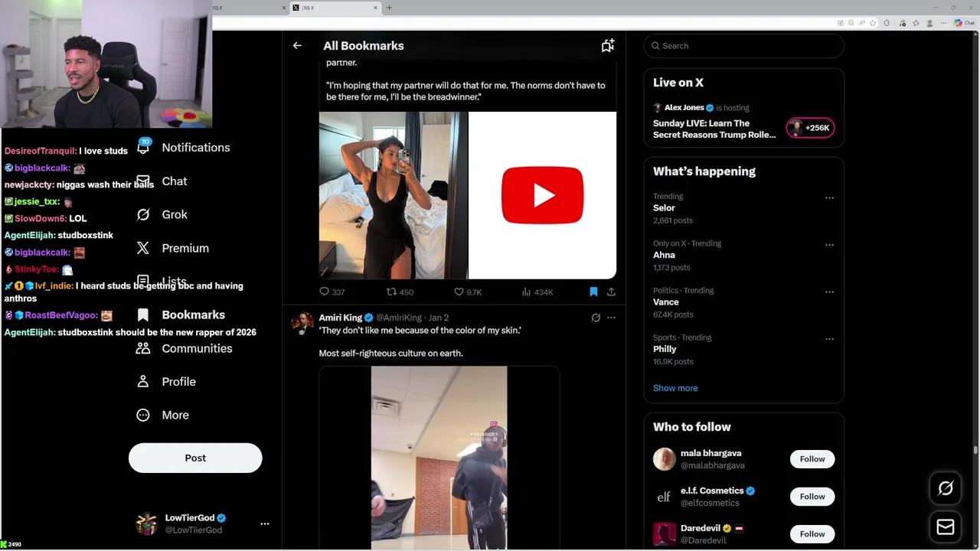The width and height of the screenshot is (980, 551).
Task: Expand the More menu
Action: pos(175,415)
